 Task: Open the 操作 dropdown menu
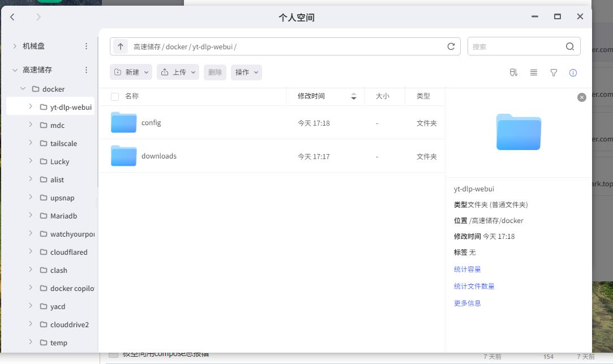(x=246, y=72)
